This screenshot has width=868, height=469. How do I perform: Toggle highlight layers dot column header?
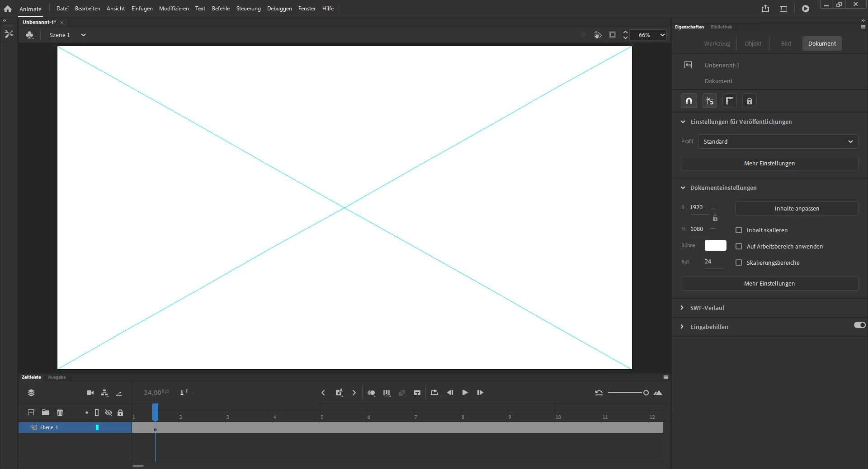click(86, 413)
